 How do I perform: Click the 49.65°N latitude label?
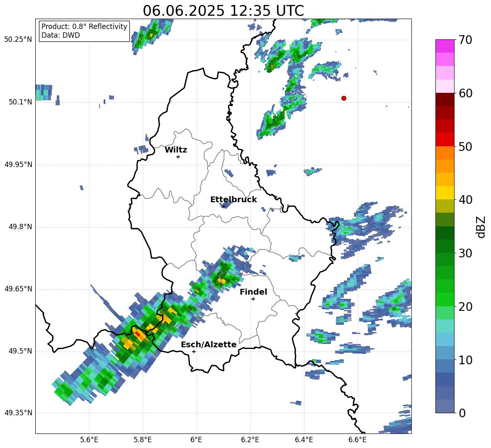[x=18, y=289]
